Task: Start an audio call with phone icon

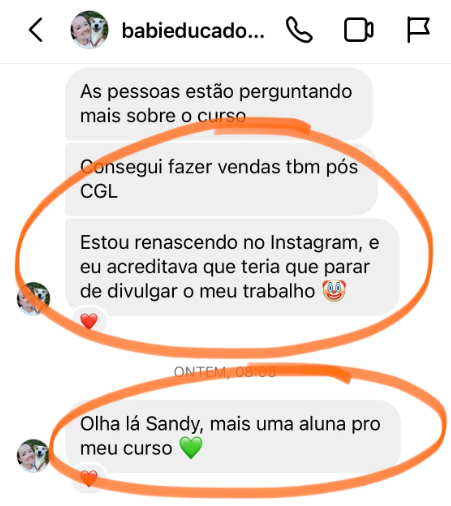Action: pos(299,30)
